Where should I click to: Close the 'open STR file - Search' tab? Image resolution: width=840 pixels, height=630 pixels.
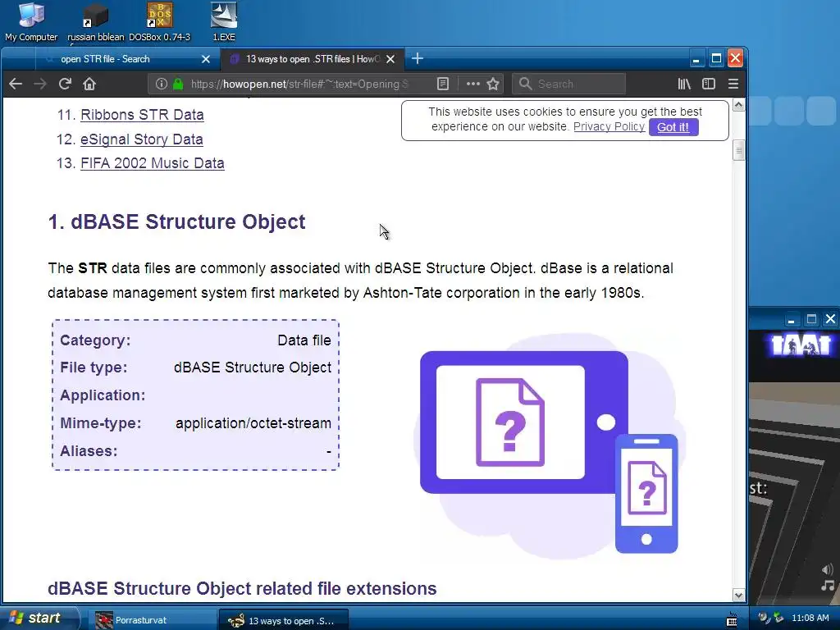206,59
